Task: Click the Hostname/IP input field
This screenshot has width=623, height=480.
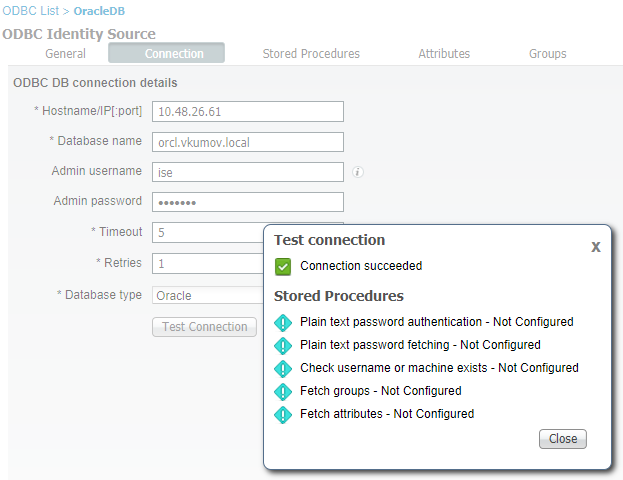Action: [x=247, y=111]
